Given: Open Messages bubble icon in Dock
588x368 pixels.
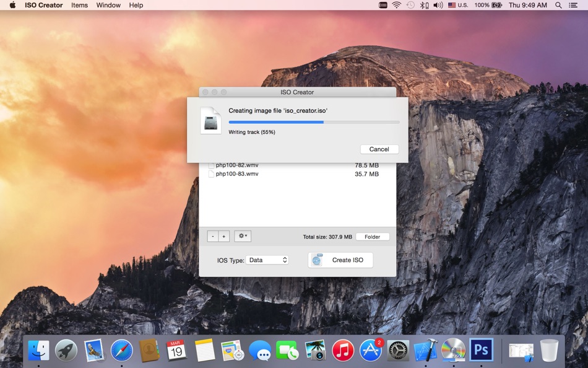Looking at the screenshot, I should point(260,351).
